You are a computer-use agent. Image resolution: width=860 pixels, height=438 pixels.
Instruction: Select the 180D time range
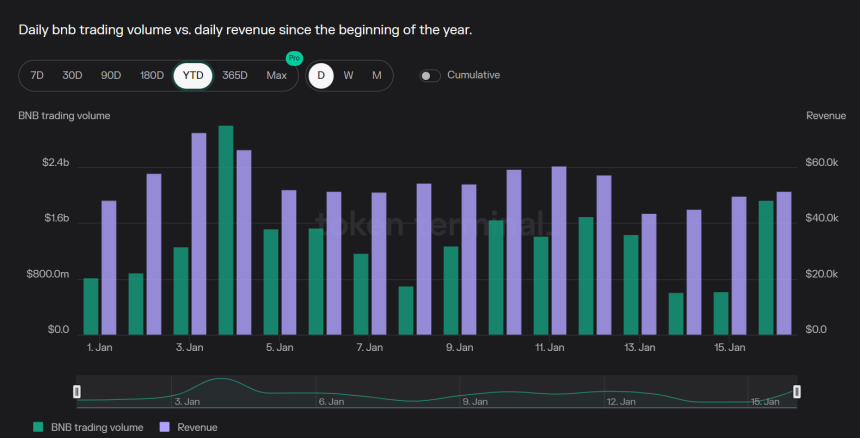(152, 76)
